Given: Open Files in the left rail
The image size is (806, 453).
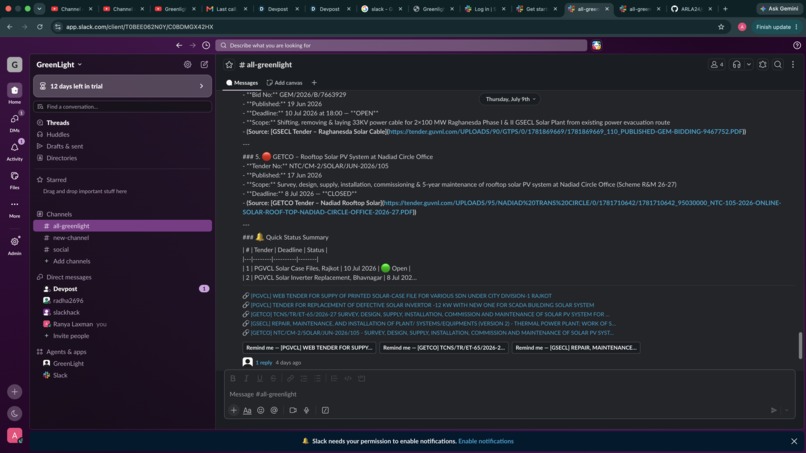Looking at the screenshot, I should click(x=14, y=179).
